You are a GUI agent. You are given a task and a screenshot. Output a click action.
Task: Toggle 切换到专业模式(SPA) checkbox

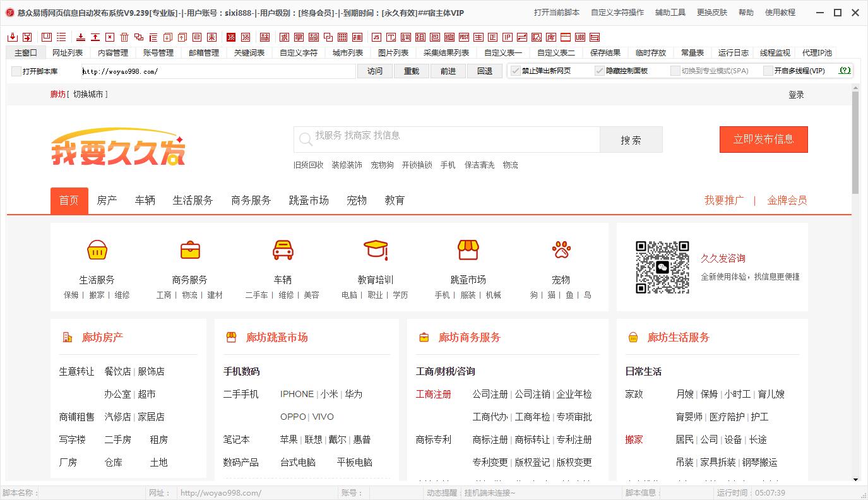coord(675,71)
